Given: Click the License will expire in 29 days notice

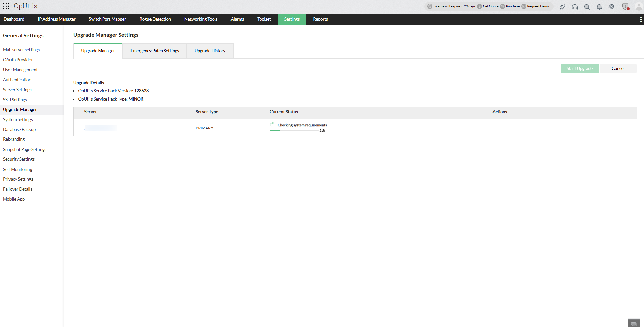Looking at the screenshot, I should point(451,6).
